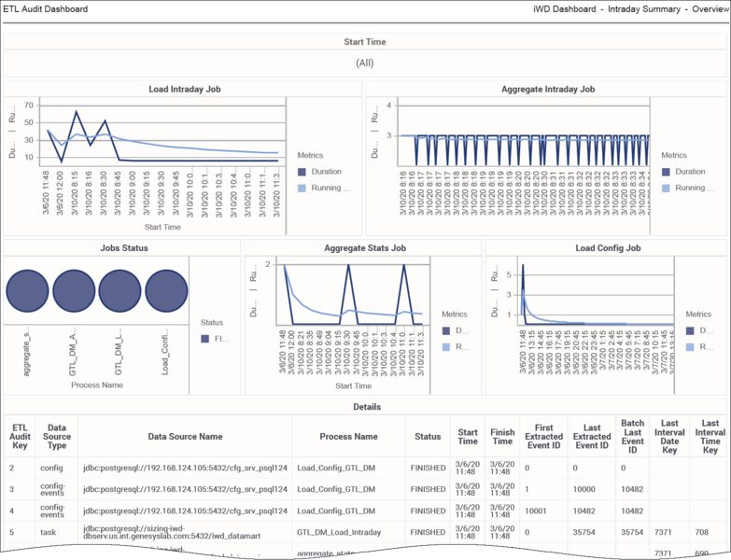Click the ETL Audit Key column header

click(x=18, y=436)
